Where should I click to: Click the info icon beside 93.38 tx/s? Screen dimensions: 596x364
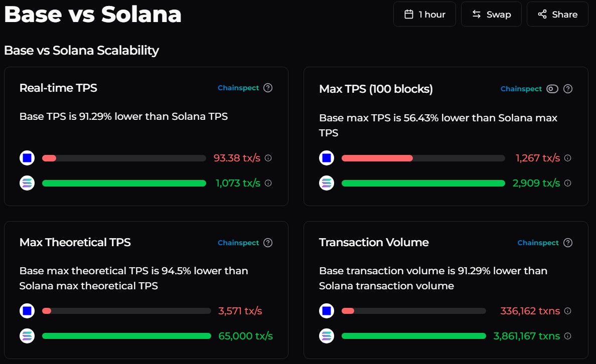(x=268, y=157)
